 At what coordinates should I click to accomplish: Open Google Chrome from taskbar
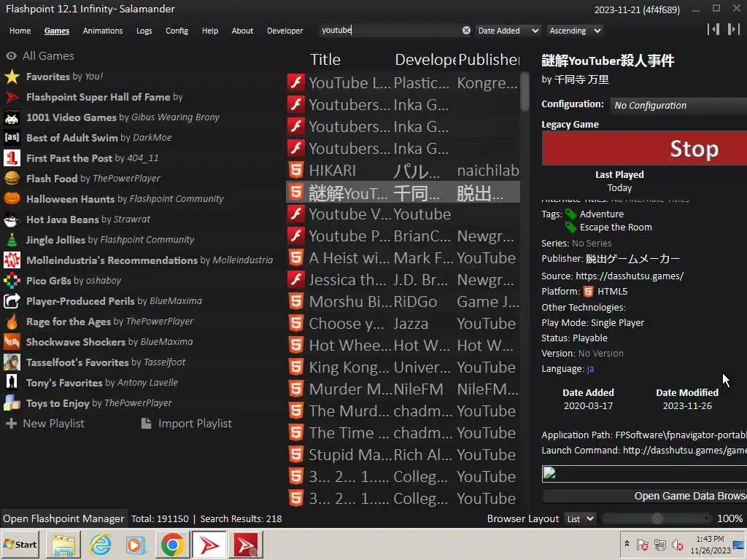(x=172, y=544)
